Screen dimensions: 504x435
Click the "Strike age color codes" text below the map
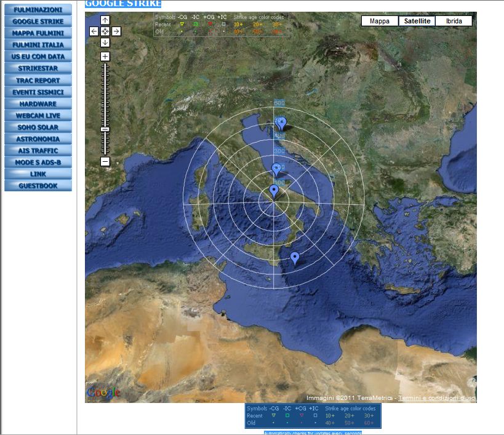tap(350, 409)
